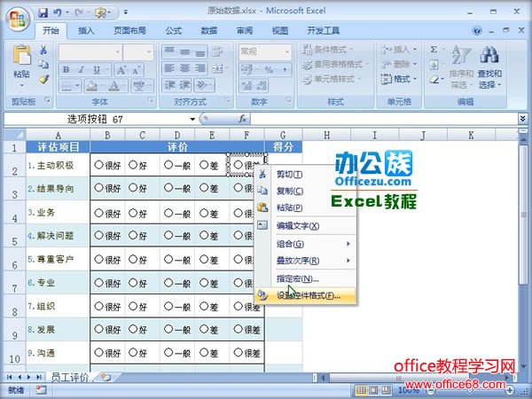
Task: Open the font color picker A
Action: pyautogui.click(x=113, y=86)
